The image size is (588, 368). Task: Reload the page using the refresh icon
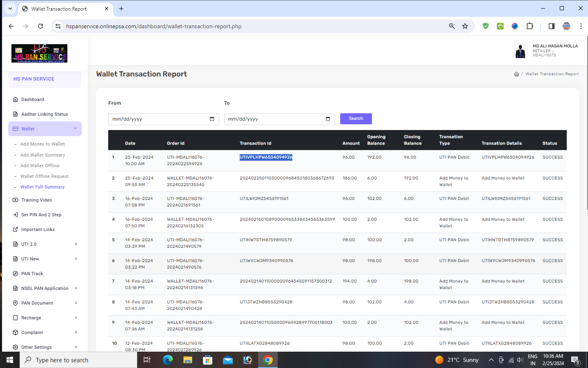[40, 26]
